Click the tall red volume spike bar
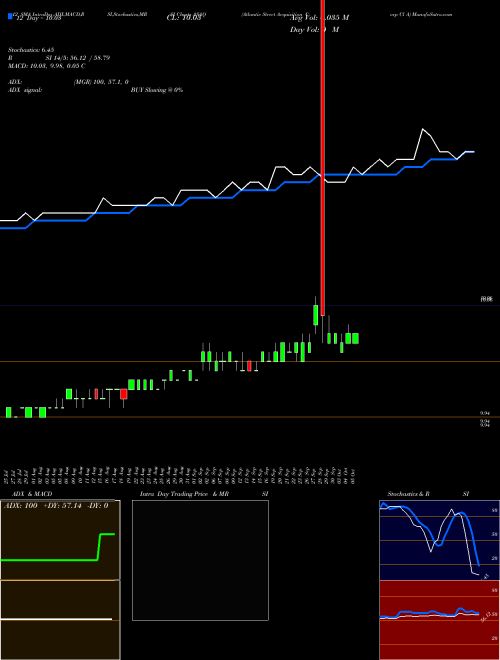Viewport: 500px width, 660px height. pos(323,158)
